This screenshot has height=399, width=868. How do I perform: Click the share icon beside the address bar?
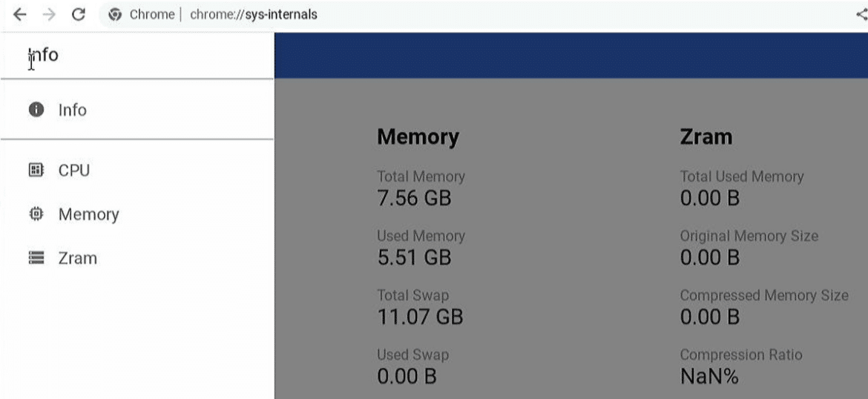point(861,14)
